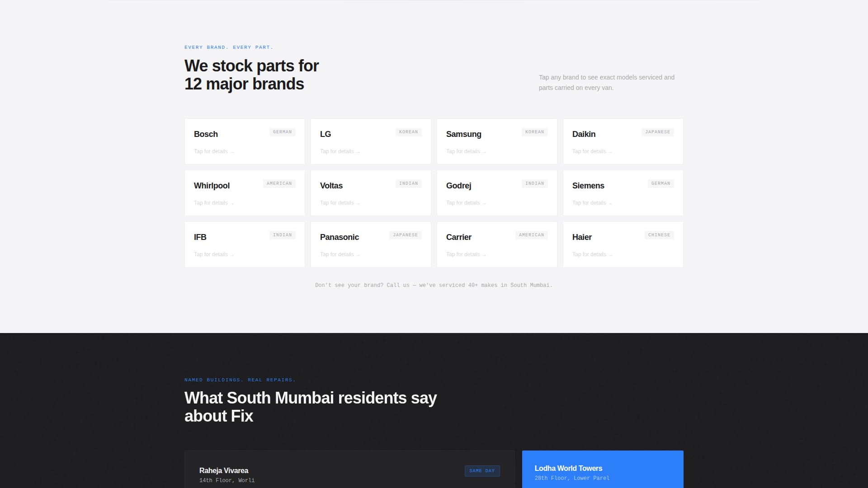Click the GERMAN tag on Siemens card
The image size is (868, 488).
pyautogui.click(x=661, y=183)
